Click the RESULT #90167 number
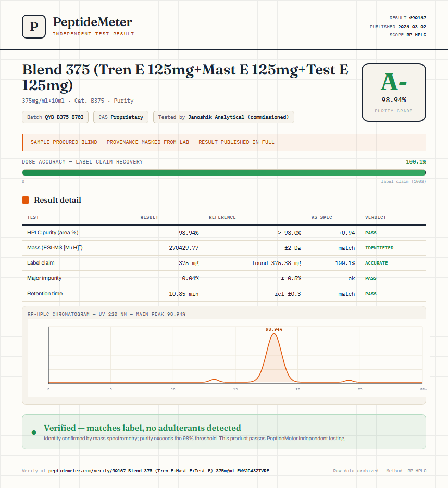This screenshot has height=488, width=448. (x=407, y=18)
